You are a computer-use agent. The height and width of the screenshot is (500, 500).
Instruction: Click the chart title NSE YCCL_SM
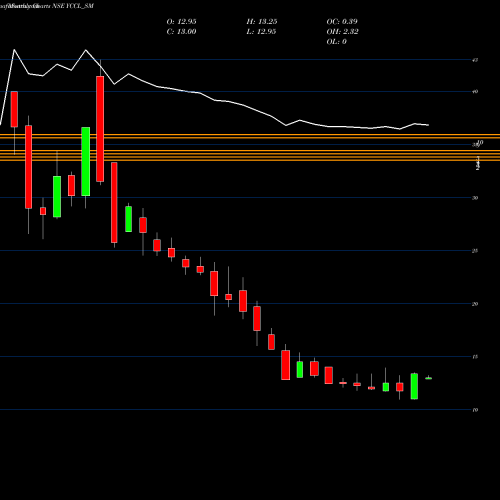[73, 6]
